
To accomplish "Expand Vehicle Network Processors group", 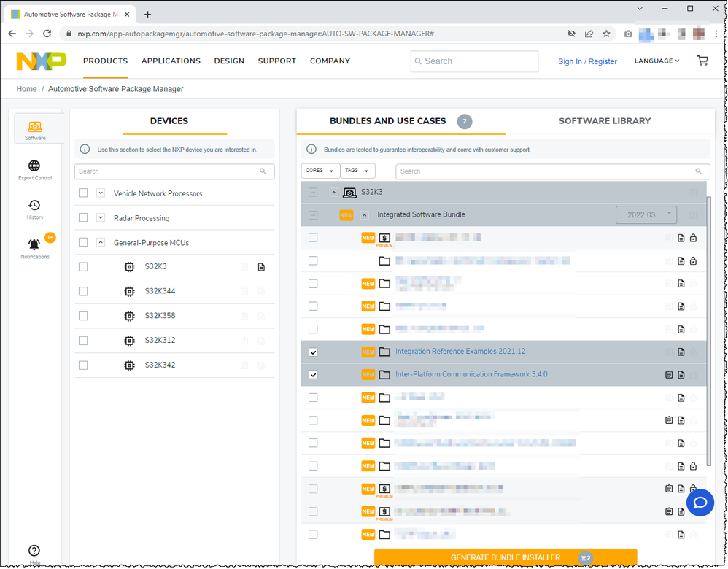I will click(101, 193).
